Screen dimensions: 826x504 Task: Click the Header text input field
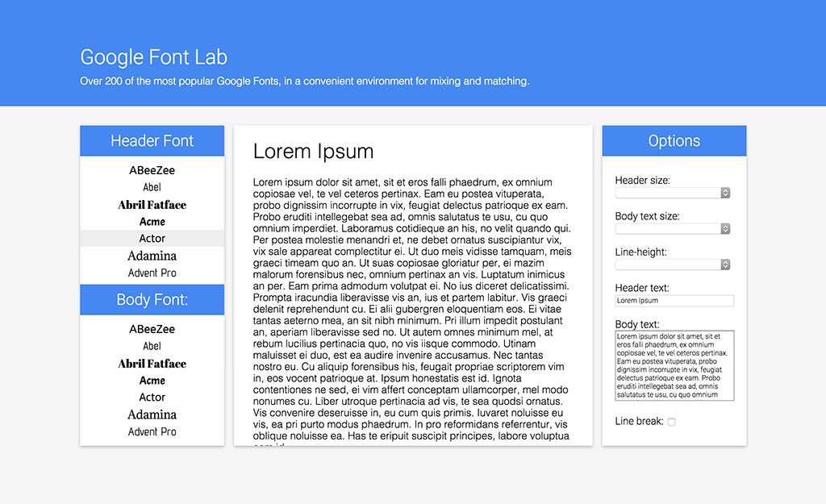(x=674, y=300)
